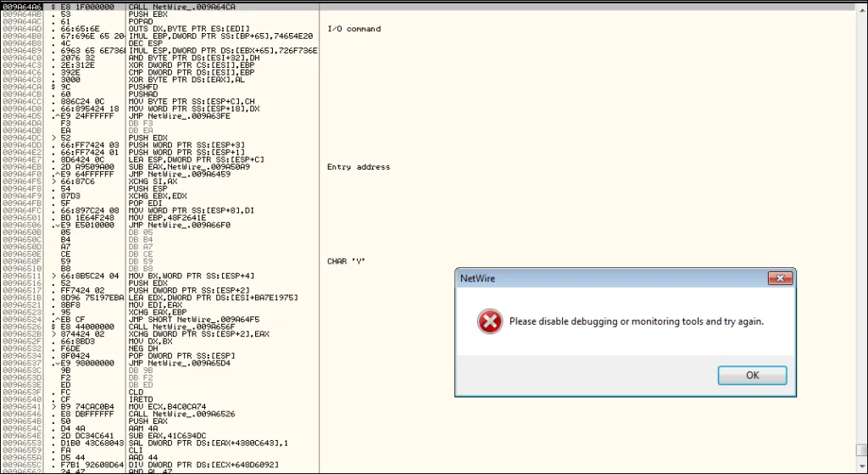The height and width of the screenshot is (474, 868).
Task: Select the 'OUTS DX,BYTE PTR ES:[EDI]' row
Action: 189,29
